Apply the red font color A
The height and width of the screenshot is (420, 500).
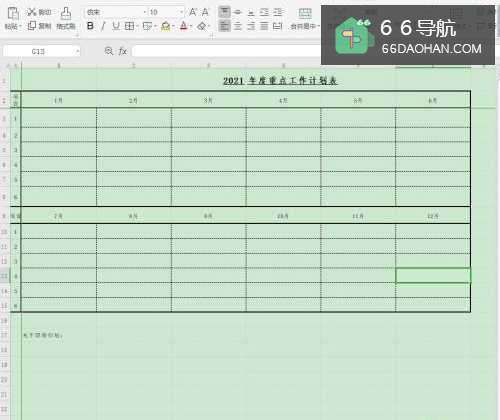(183, 26)
